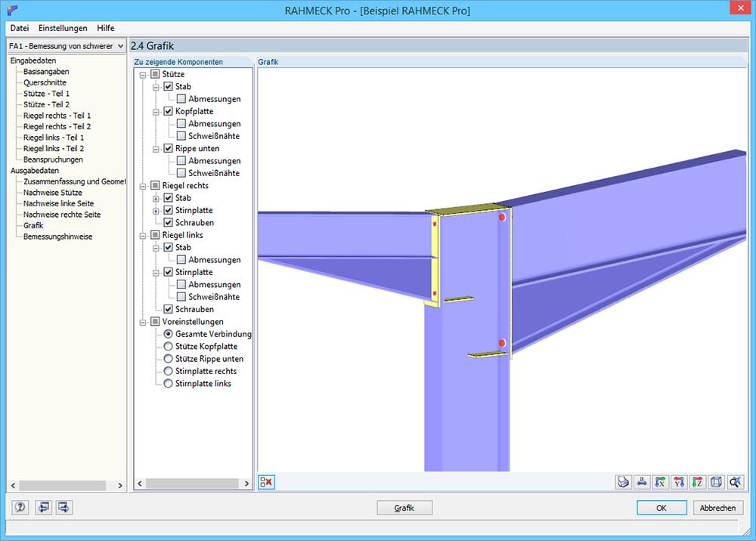Open the FA1 design case dropdown
Screen dimensions: 756x541
tap(120, 46)
